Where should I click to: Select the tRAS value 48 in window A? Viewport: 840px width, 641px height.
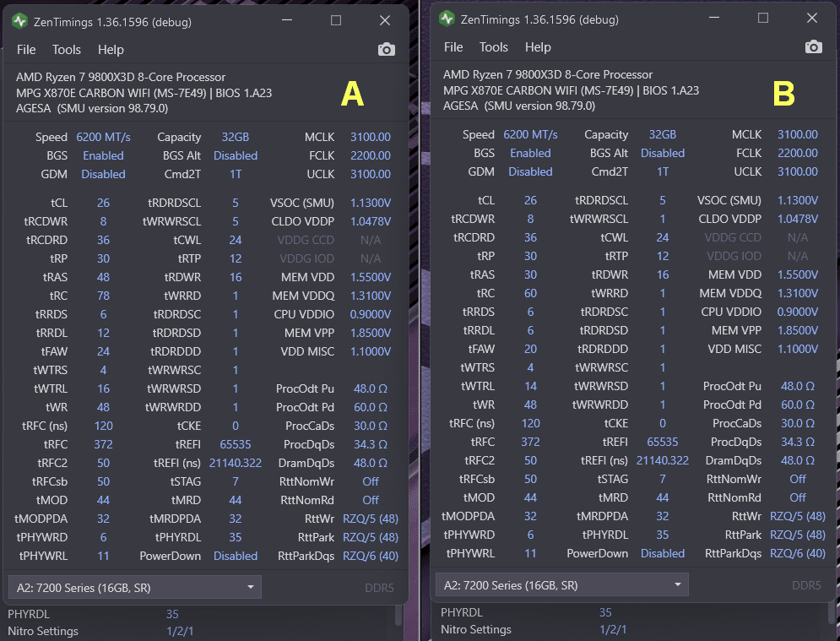(103, 277)
